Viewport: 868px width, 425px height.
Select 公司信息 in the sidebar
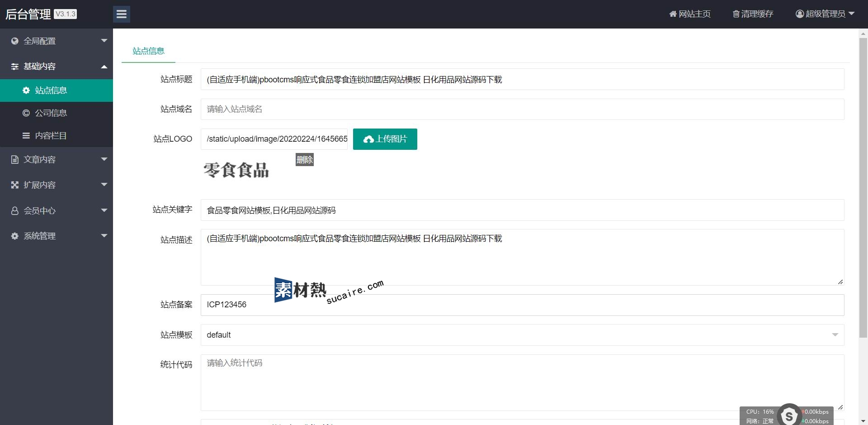click(x=57, y=113)
